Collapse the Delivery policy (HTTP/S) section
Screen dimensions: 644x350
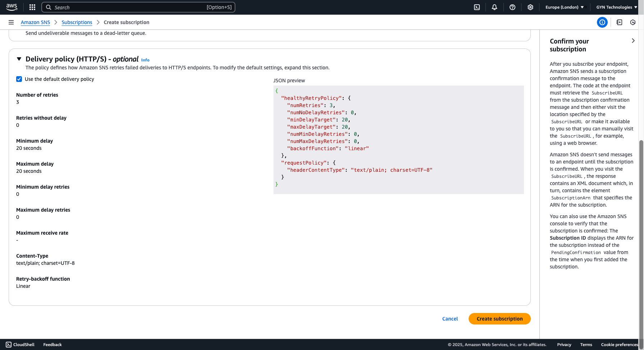(x=19, y=59)
